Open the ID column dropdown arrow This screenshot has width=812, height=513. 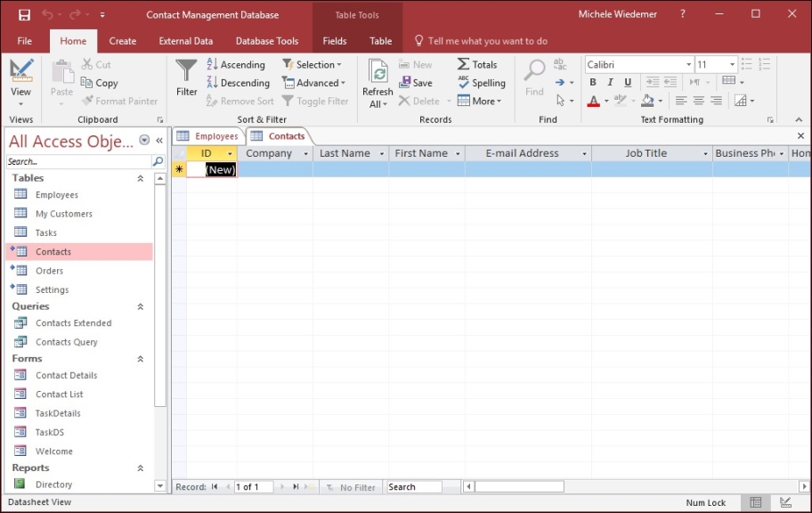(230, 153)
